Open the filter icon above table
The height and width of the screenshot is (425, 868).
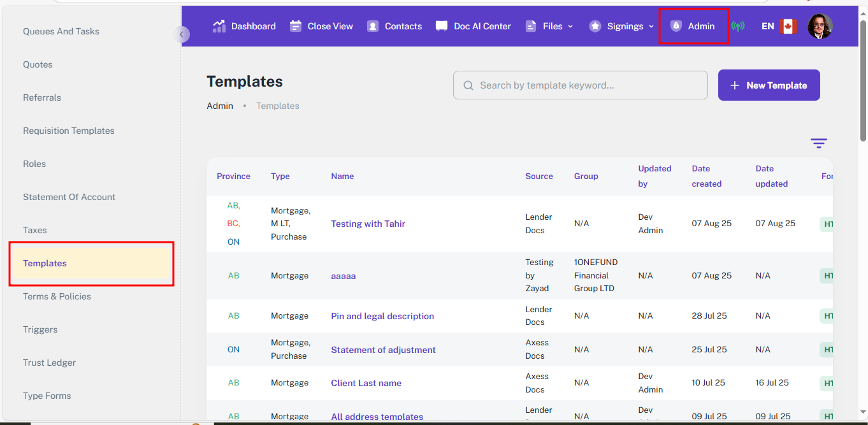pyautogui.click(x=819, y=143)
